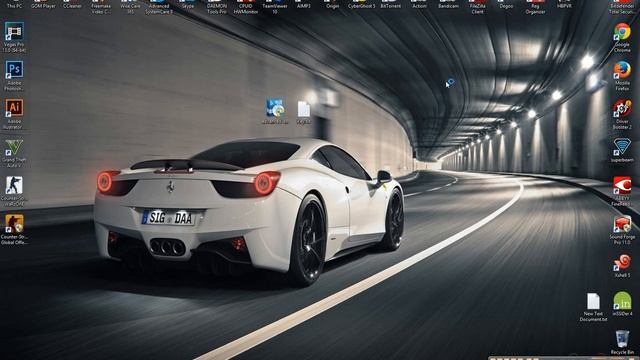Open the FileZilla Client shortcut
Image resolution: width=640 pixels, height=360 pixels.
(x=477, y=7)
